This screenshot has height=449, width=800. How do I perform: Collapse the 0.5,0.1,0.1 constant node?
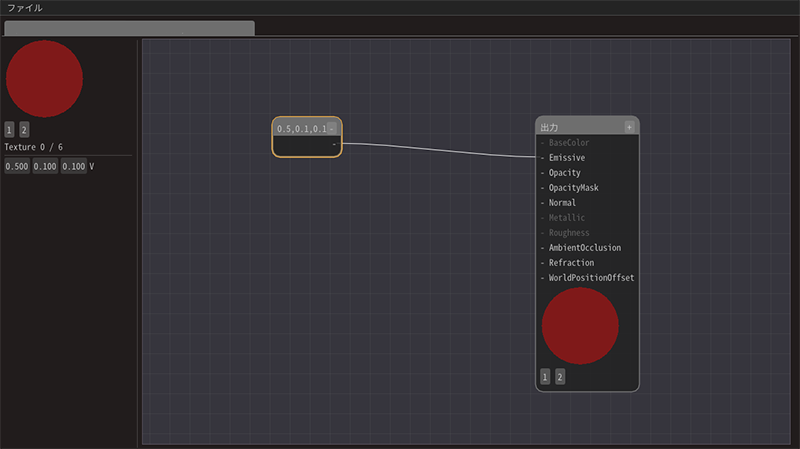click(332, 129)
